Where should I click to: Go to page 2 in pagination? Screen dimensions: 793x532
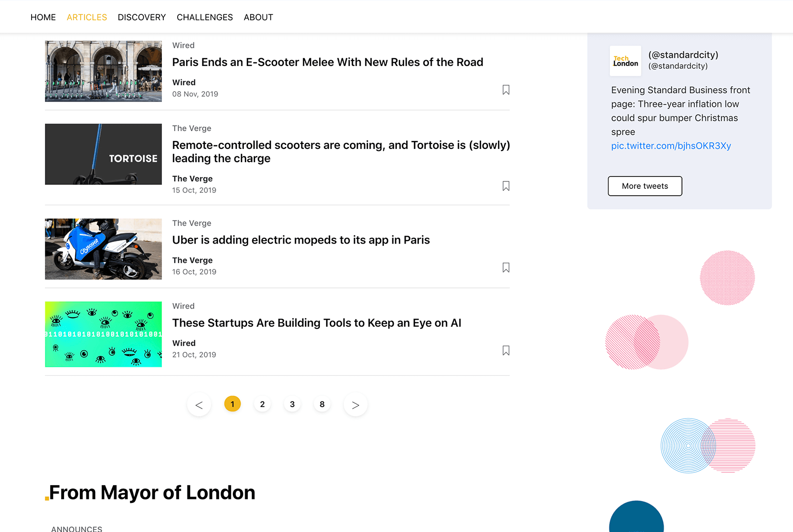[263, 404]
